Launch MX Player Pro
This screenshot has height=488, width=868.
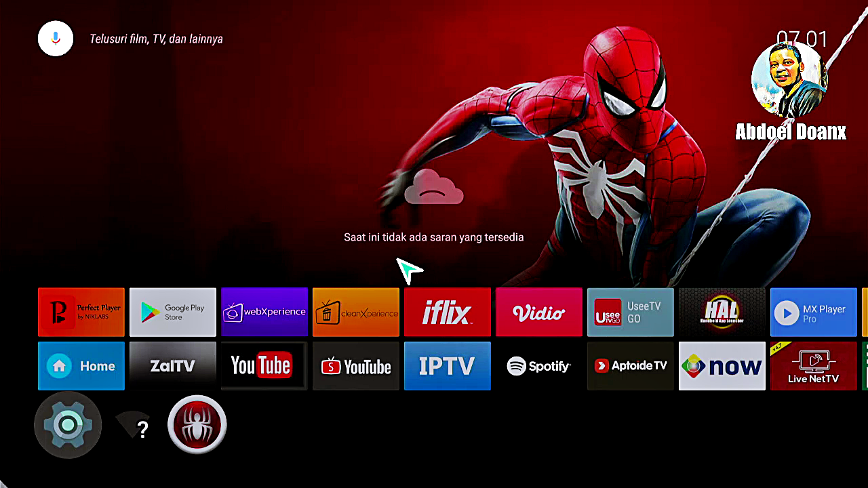pos(814,312)
